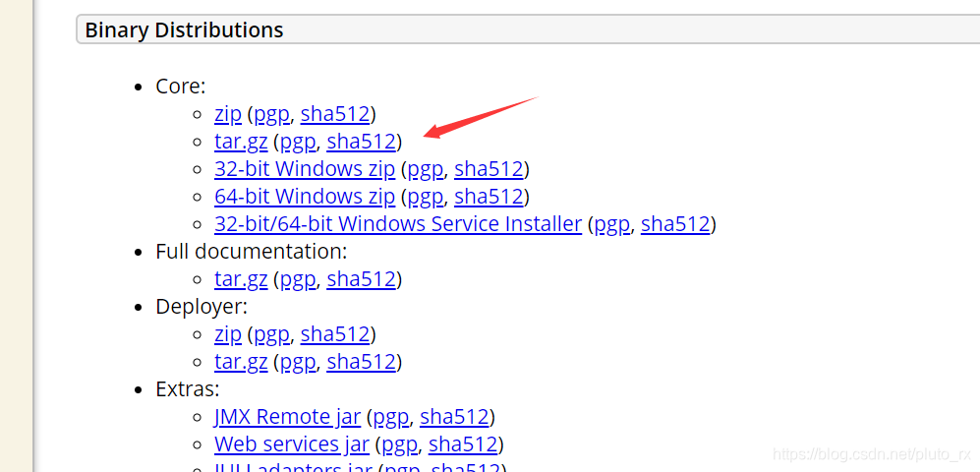The width and height of the screenshot is (980, 472).
Task: Open pgp for Windows Service Installer
Action: tap(611, 224)
